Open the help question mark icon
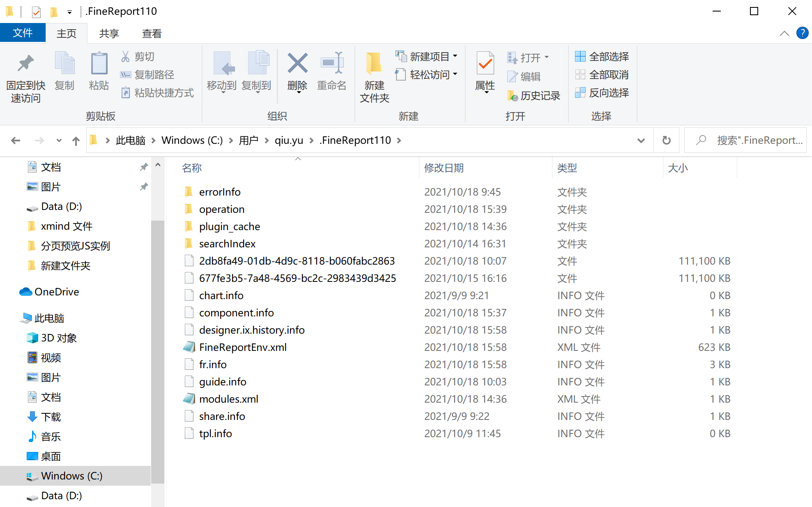 coord(802,33)
